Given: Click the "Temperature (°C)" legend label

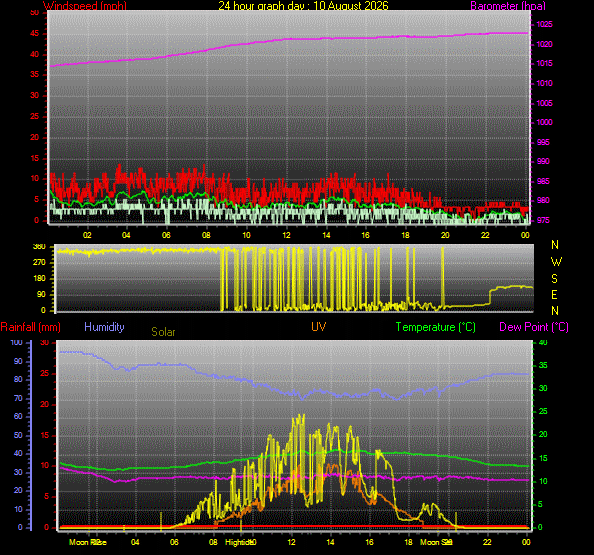Looking at the screenshot, I should (x=436, y=327).
